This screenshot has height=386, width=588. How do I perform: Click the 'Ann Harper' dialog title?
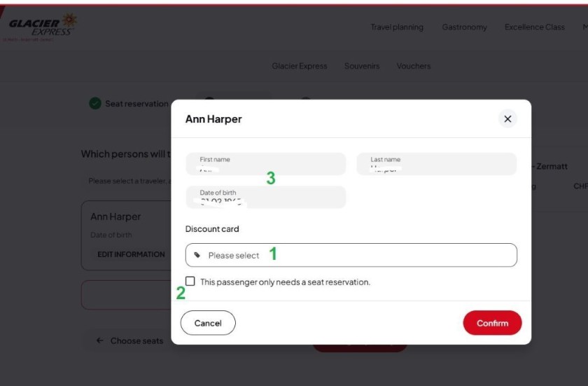(x=213, y=119)
